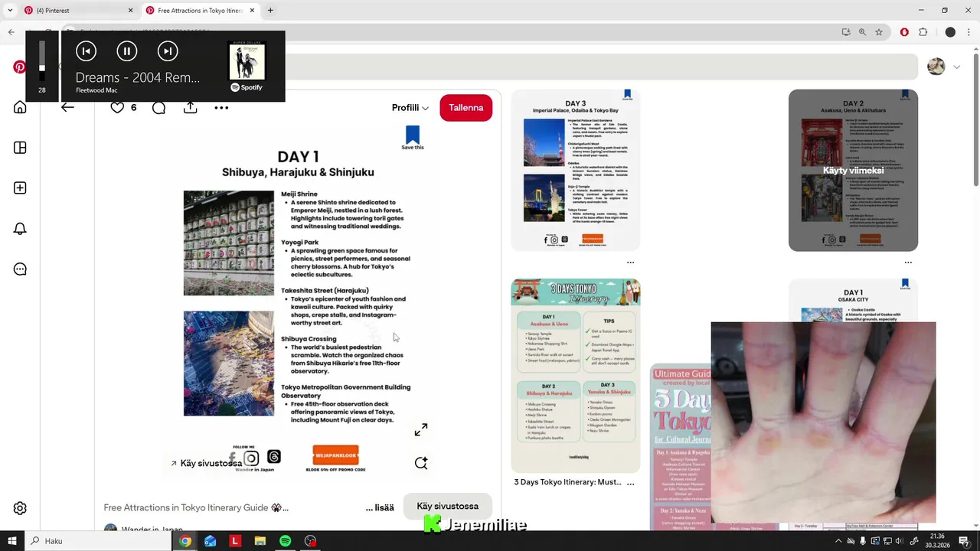
Task: Like the pin with the heart icon
Action: [117, 108]
